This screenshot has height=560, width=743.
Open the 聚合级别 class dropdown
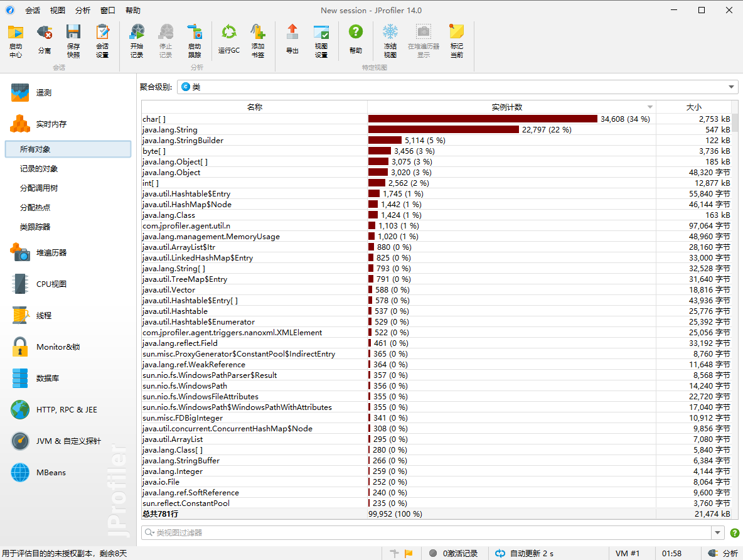tap(457, 87)
